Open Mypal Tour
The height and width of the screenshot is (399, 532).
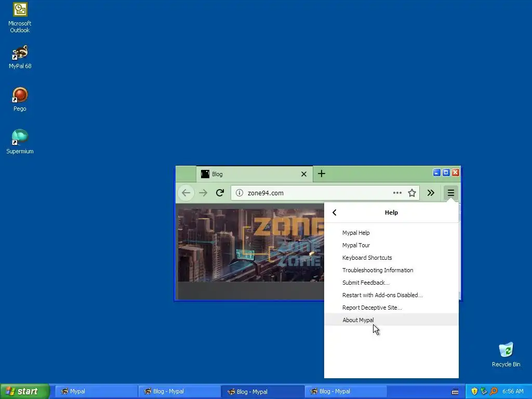coord(391,245)
